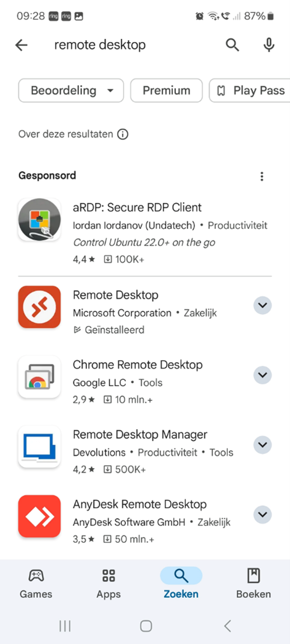Screen dimensions: 290x644
Task: Expand the Chrome Remote Desktop entry chevron
Action: (262, 375)
